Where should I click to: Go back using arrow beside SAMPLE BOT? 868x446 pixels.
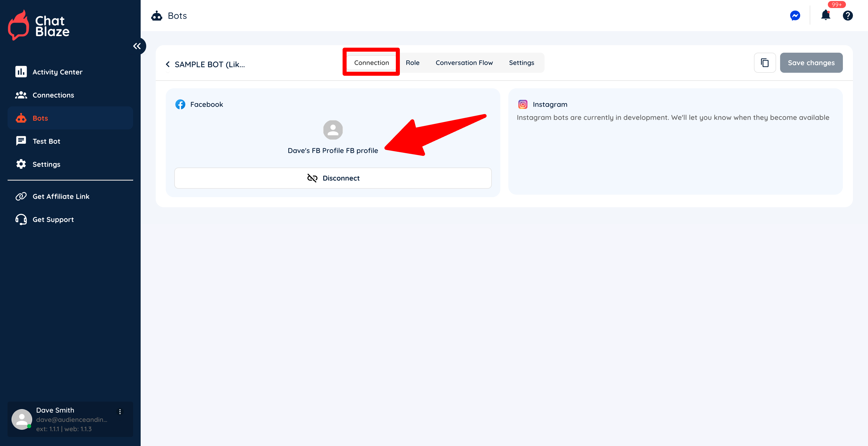coord(168,64)
